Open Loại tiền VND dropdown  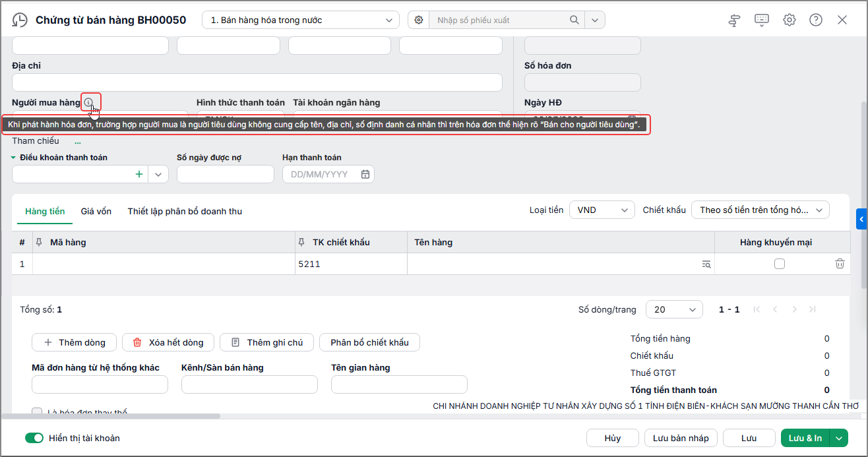coord(602,210)
